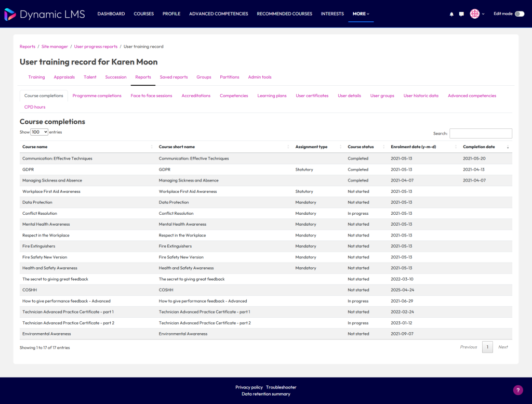Go to DASHBOARD in top navigation
The image size is (532, 404).
pos(111,14)
